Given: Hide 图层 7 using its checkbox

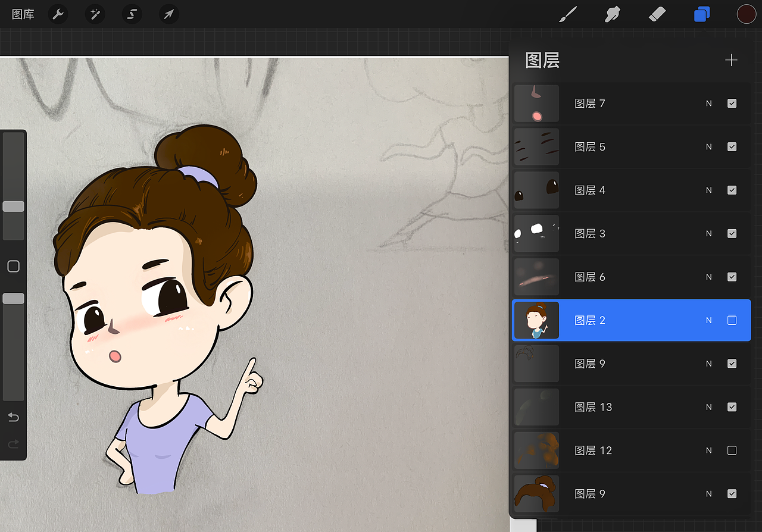Looking at the screenshot, I should point(732,104).
